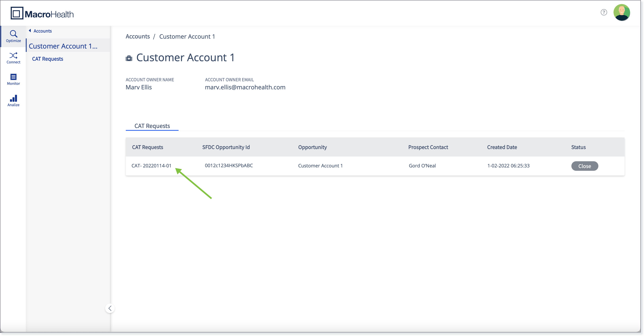Go back to Accounts in side panel
Image resolution: width=644 pixels, height=336 pixels.
(x=40, y=31)
